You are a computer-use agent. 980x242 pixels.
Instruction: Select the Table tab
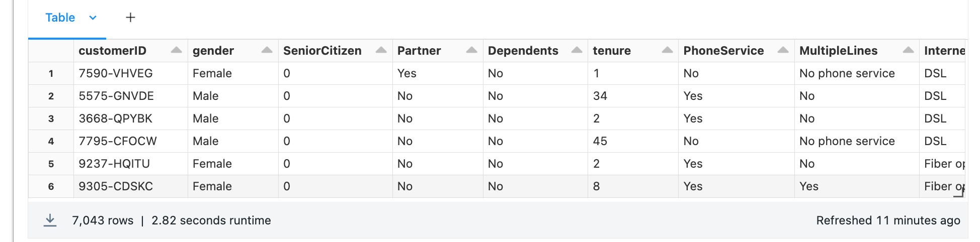coord(60,18)
